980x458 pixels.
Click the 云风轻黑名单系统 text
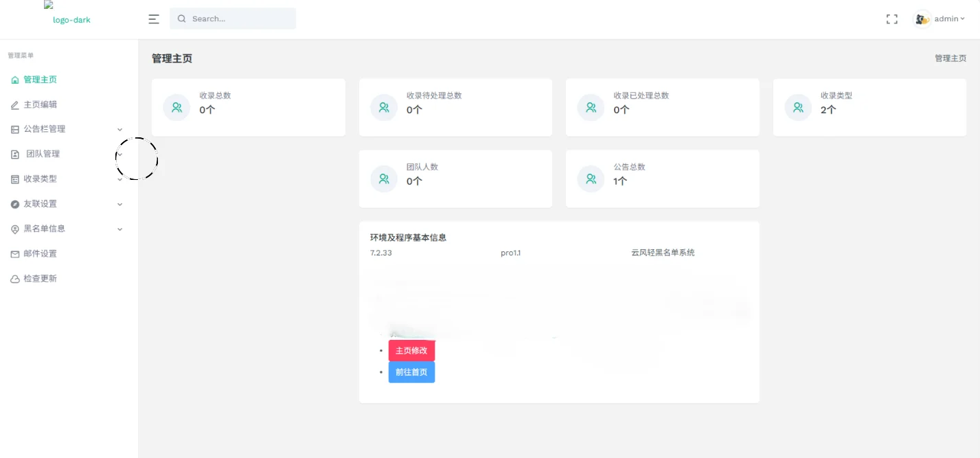(x=663, y=253)
